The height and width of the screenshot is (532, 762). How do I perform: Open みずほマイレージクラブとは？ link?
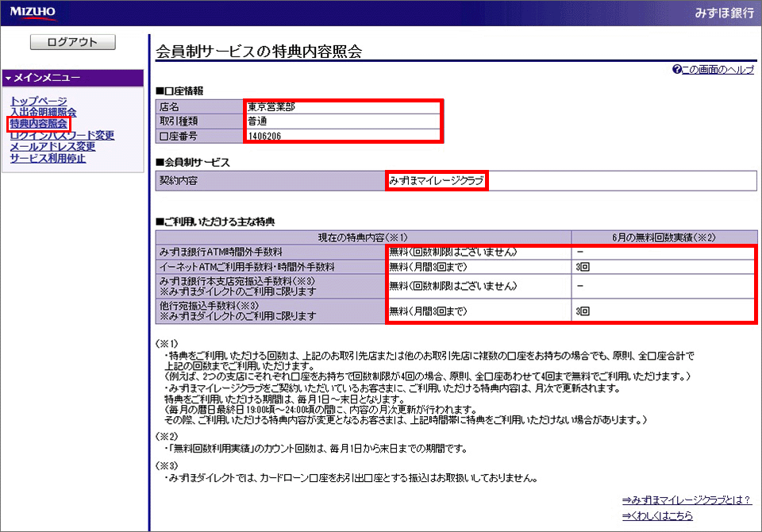point(686,500)
